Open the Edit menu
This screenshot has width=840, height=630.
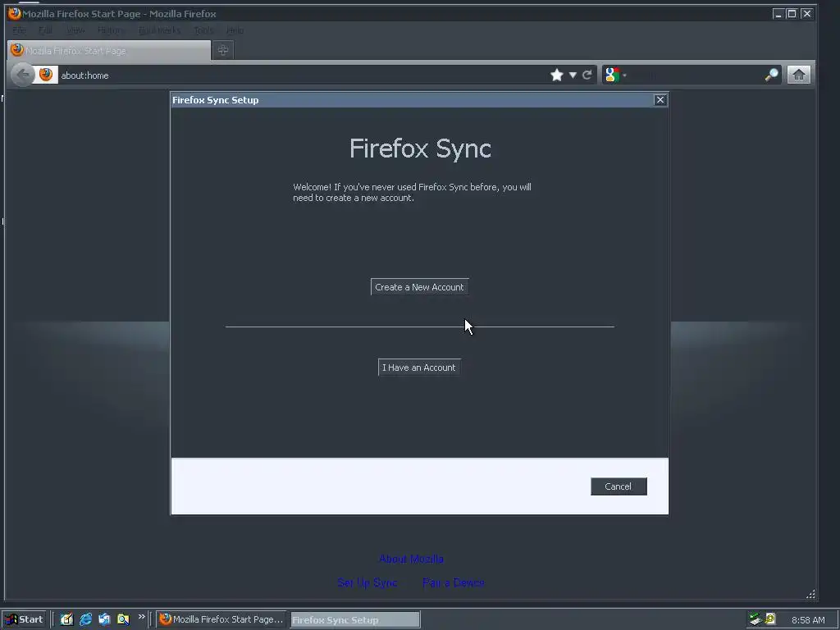click(46, 30)
